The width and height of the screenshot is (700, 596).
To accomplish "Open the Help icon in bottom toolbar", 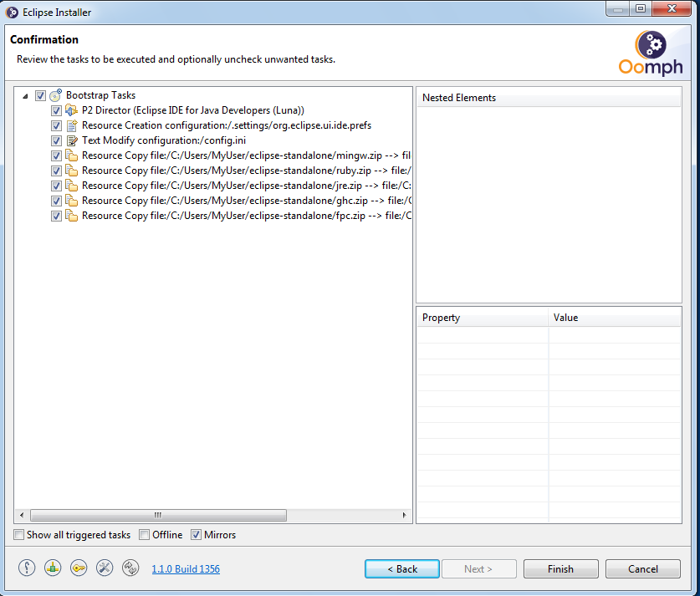I will (27, 568).
